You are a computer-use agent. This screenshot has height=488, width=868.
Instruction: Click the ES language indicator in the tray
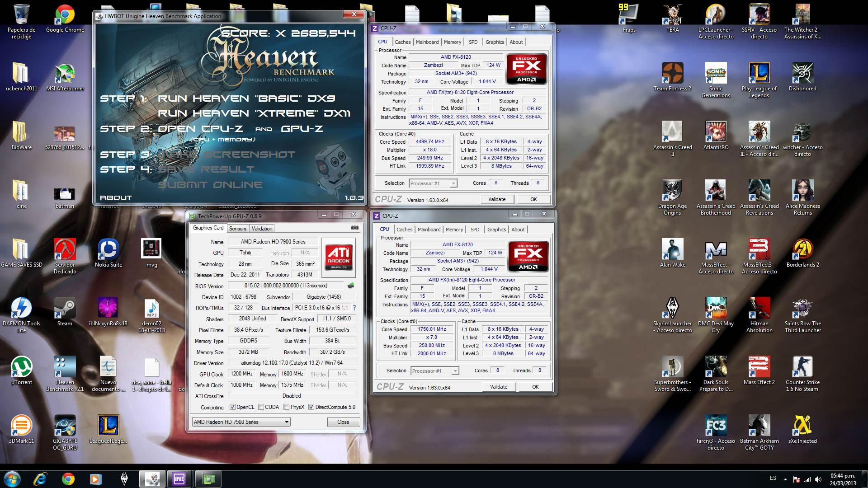[773, 478]
